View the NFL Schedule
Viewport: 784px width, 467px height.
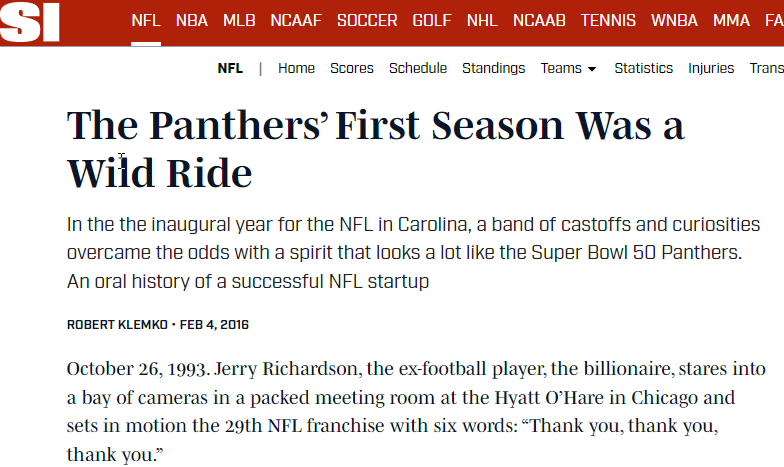point(418,68)
